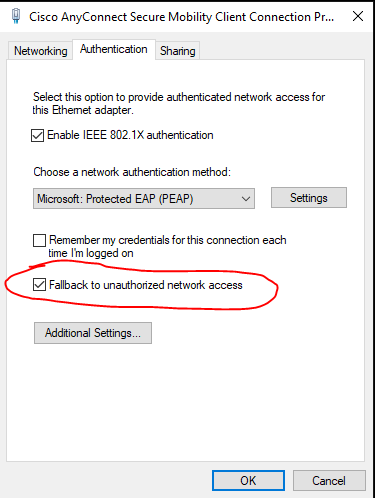Click the Enable IEEE 802.1X authentication label
375x498 pixels.
[130, 135]
